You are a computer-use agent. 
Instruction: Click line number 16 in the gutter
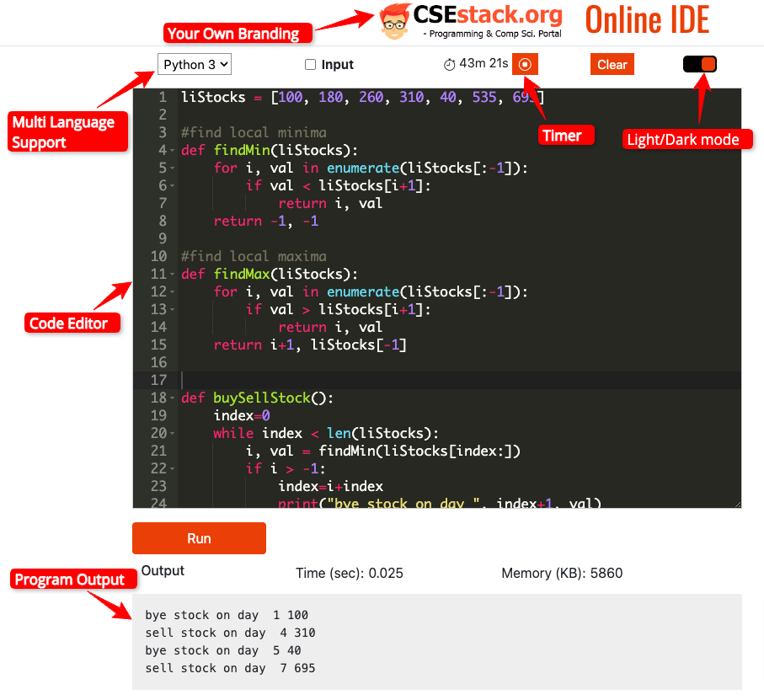(x=159, y=362)
